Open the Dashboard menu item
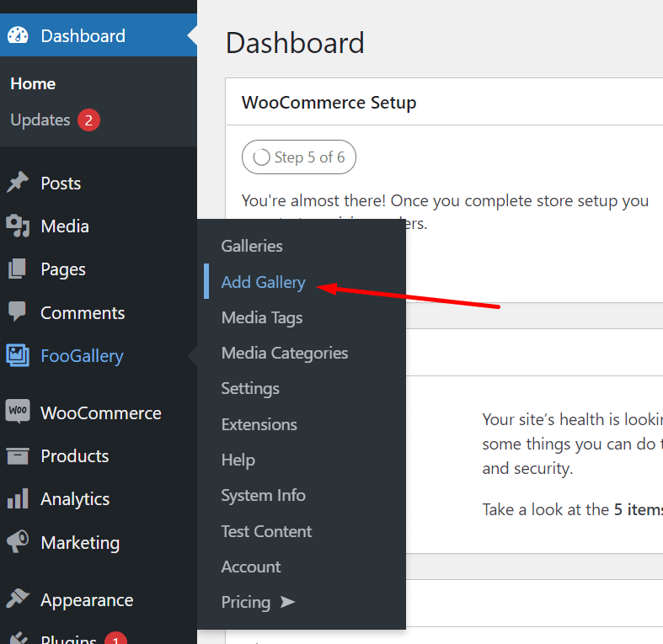This screenshot has width=663, height=644. pos(99,35)
